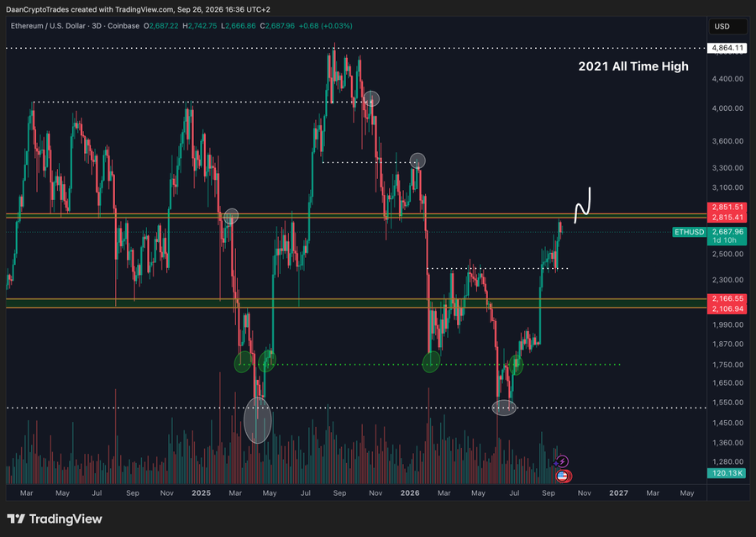
Task: Open the USD currency selector
Action: 727,27
